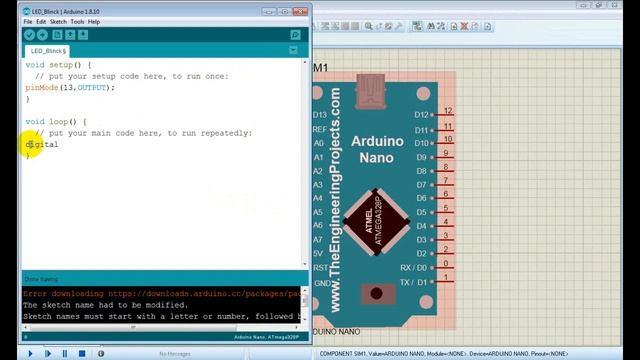The width and height of the screenshot is (640, 360).
Task: Click the Make Device icon in Proteus
Action: click(379, 27)
